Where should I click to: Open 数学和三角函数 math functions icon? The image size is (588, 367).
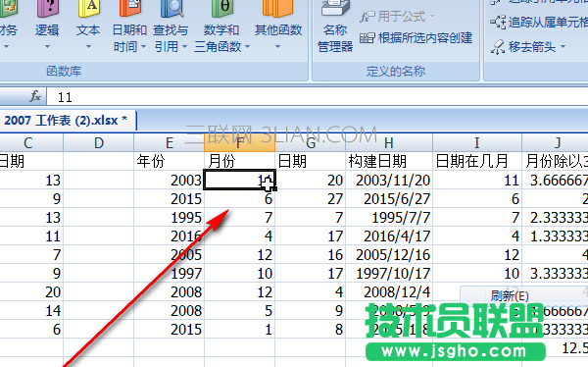tap(222, 26)
